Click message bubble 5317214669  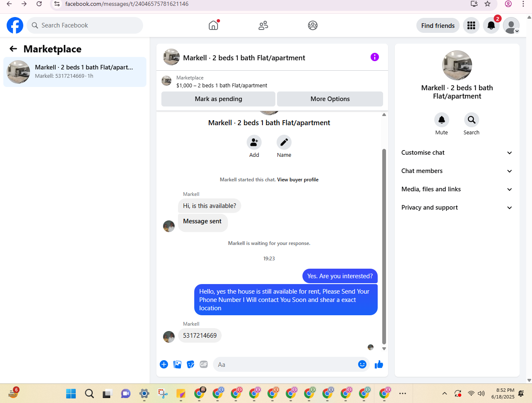pyautogui.click(x=200, y=335)
